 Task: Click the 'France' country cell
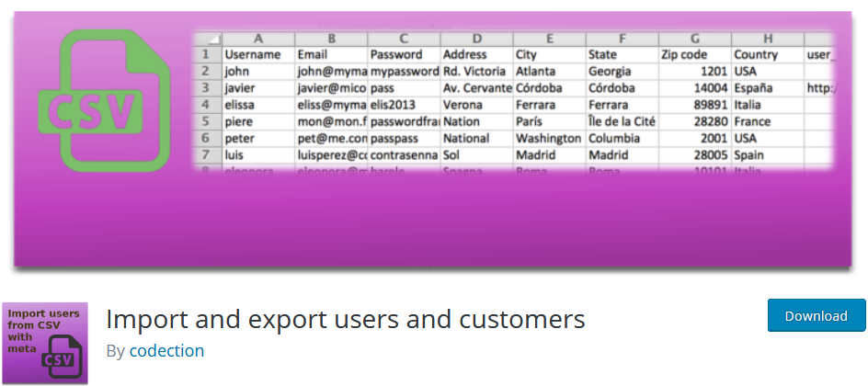768,121
